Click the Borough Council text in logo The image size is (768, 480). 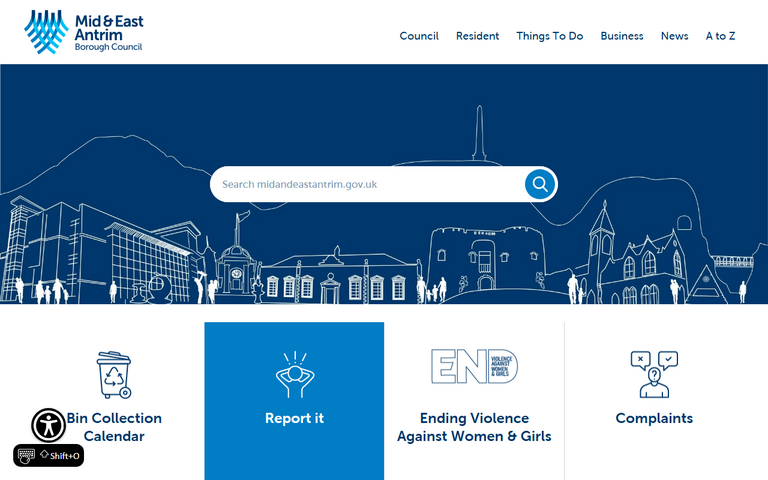click(108, 48)
